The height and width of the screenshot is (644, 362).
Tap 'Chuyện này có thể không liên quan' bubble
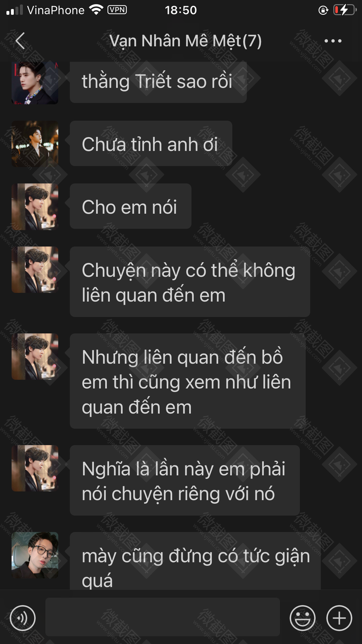[x=190, y=282]
